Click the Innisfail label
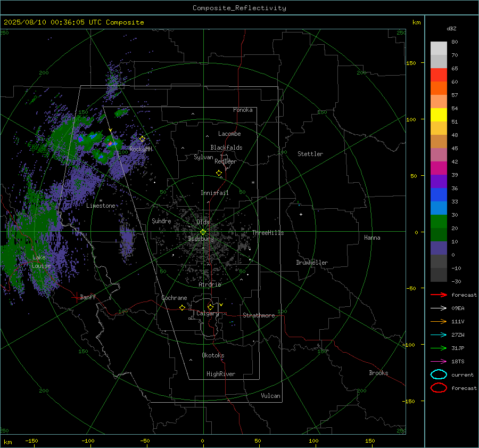 214,193
